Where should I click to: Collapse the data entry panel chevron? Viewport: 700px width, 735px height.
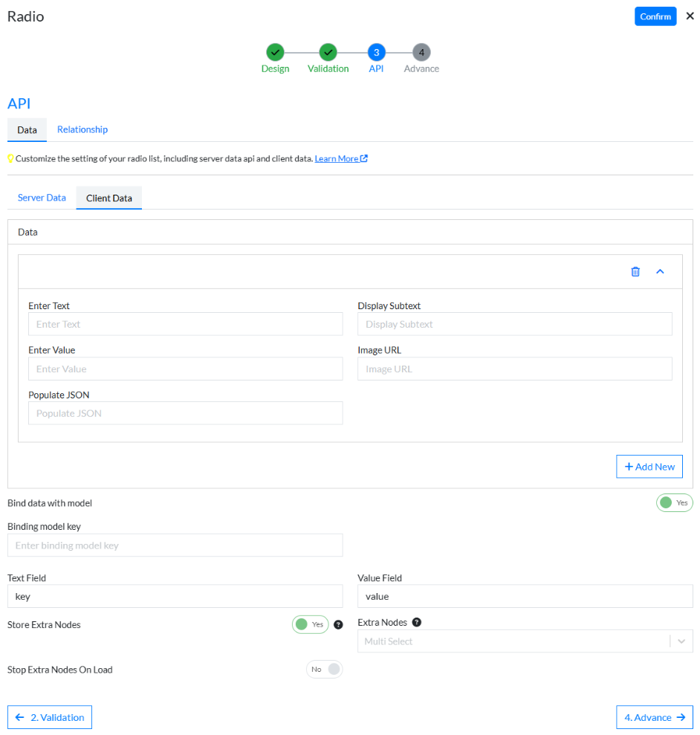coord(660,272)
